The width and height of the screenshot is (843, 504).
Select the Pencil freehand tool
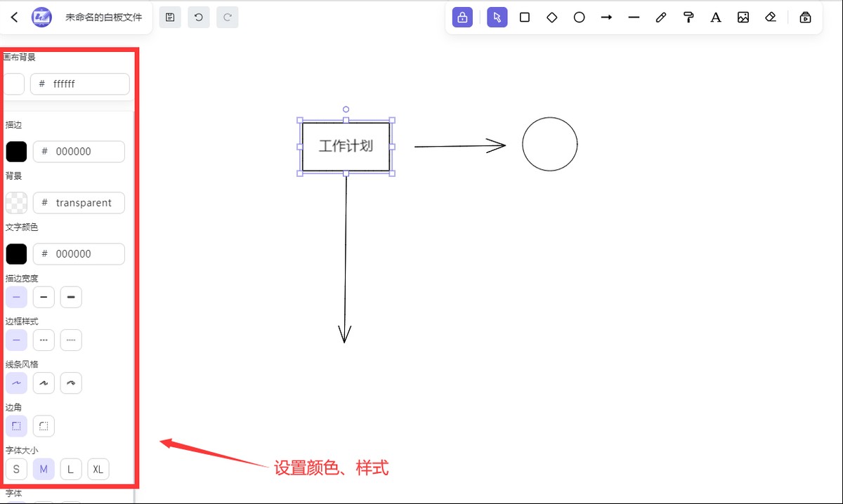coord(660,17)
